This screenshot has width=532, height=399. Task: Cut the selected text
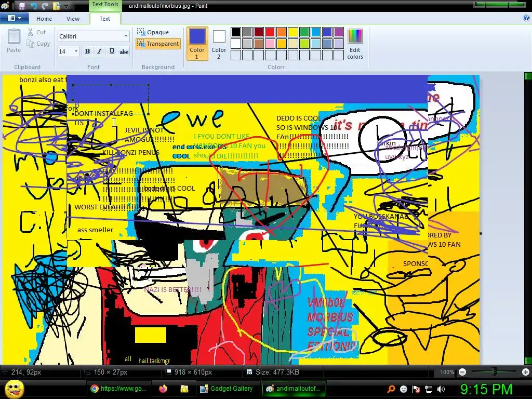(x=37, y=32)
